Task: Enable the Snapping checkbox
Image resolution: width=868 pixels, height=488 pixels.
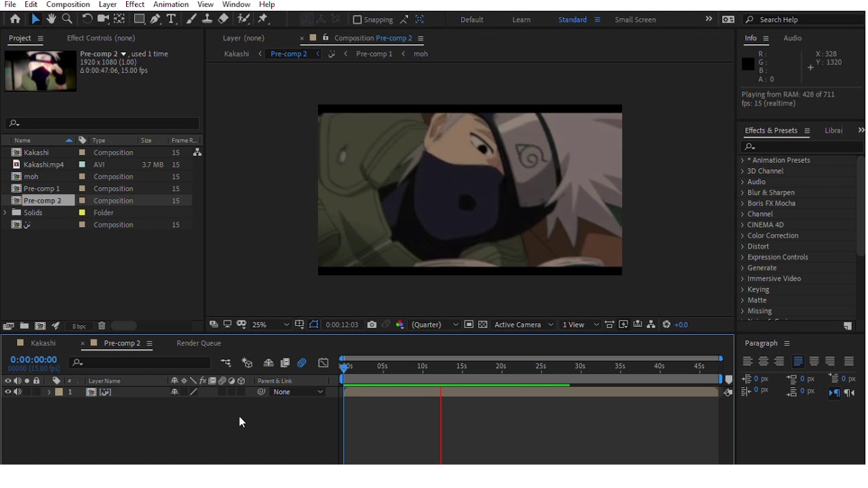Action: (x=358, y=20)
